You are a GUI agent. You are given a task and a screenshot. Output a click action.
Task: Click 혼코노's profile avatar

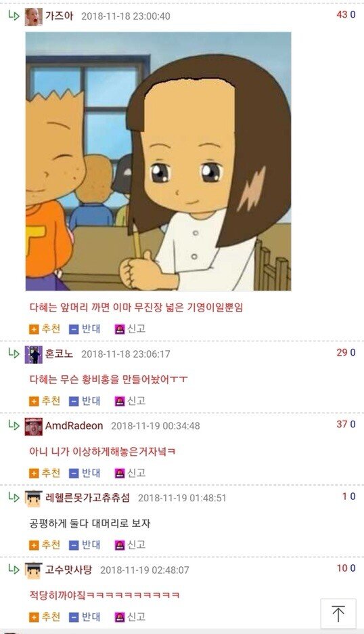[34, 355]
